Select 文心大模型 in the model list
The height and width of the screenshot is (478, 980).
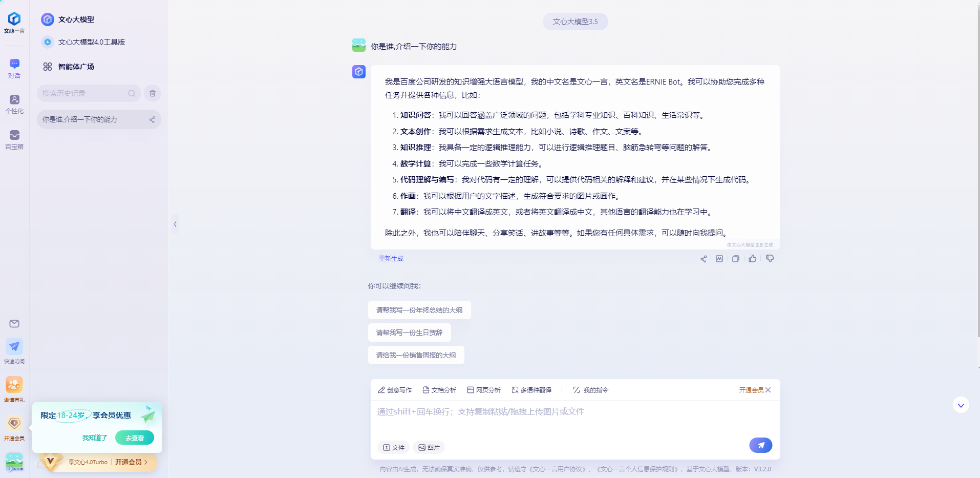point(68,19)
